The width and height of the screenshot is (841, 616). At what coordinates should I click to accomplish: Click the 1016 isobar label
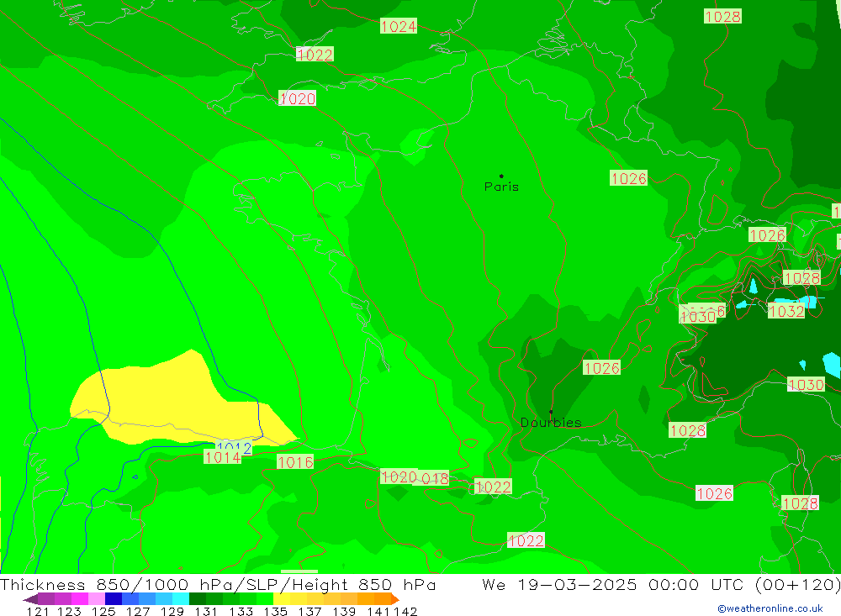[x=295, y=462]
